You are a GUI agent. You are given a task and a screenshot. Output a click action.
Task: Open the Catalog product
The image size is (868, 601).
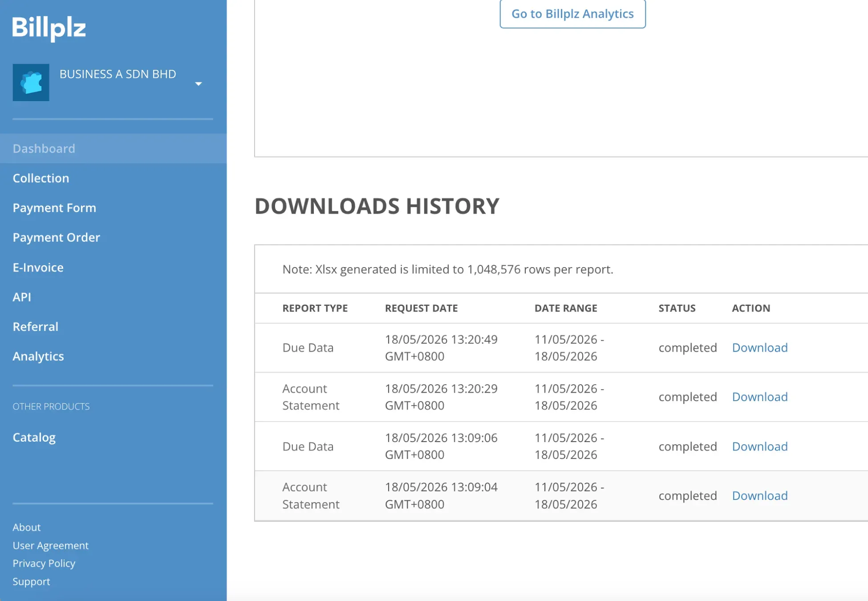point(34,437)
